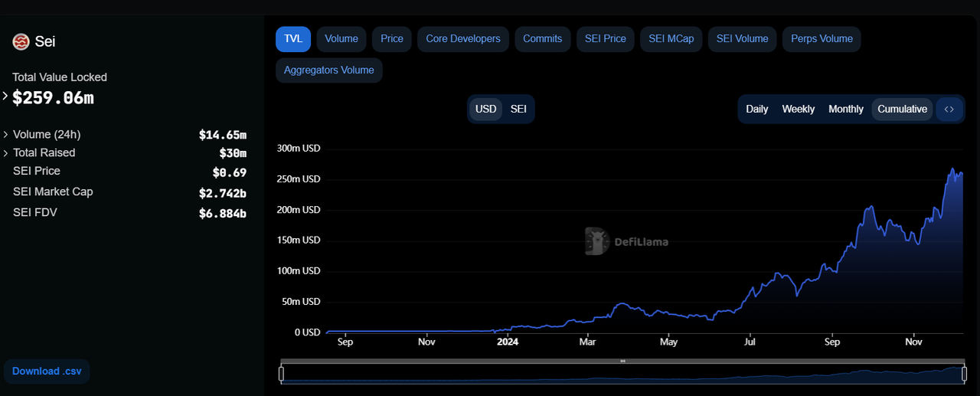Toggle Aggregators Volume chart metric

329,70
